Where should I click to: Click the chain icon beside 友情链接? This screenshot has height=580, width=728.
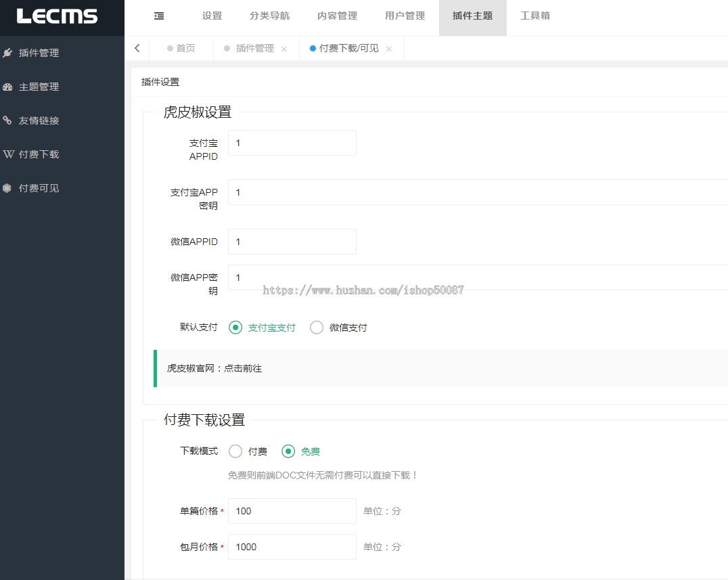[7, 120]
